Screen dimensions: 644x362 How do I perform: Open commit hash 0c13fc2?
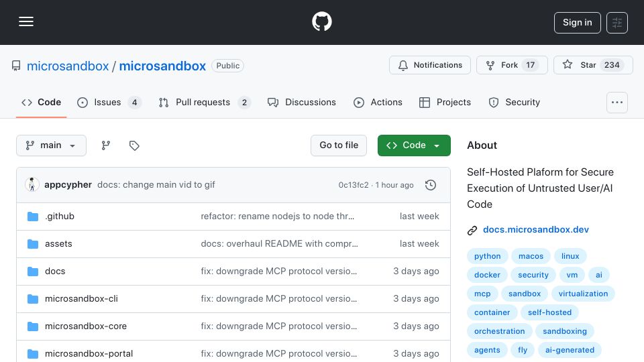pos(354,185)
